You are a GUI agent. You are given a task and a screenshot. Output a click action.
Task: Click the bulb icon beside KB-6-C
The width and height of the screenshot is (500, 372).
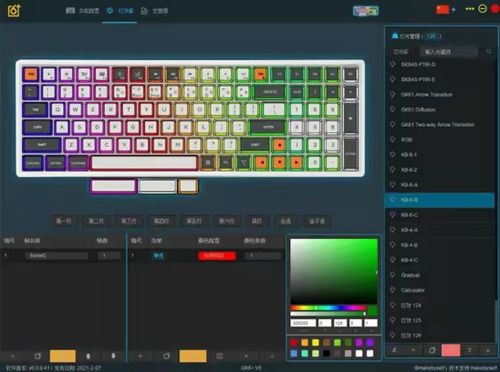click(393, 215)
